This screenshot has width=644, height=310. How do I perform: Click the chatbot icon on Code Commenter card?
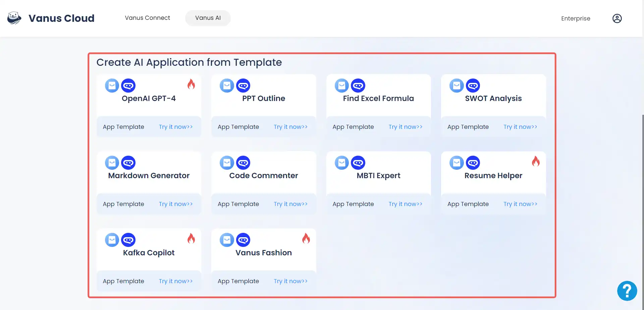point(243,163)
